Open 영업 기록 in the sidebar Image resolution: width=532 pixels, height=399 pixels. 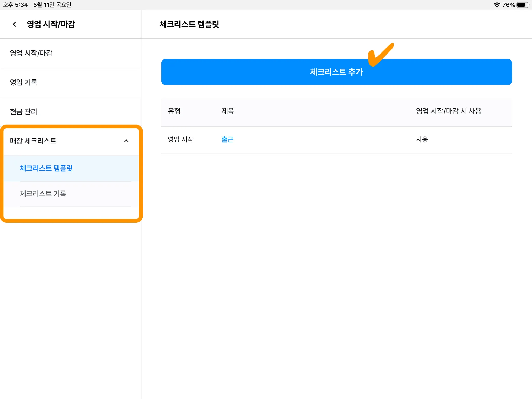point(23,82)
